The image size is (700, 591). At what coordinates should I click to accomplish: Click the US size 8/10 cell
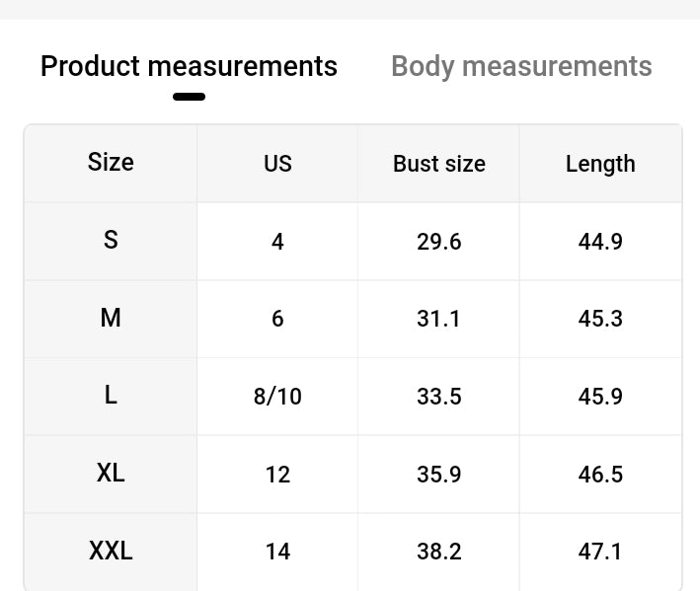click(x=277, y=397)
